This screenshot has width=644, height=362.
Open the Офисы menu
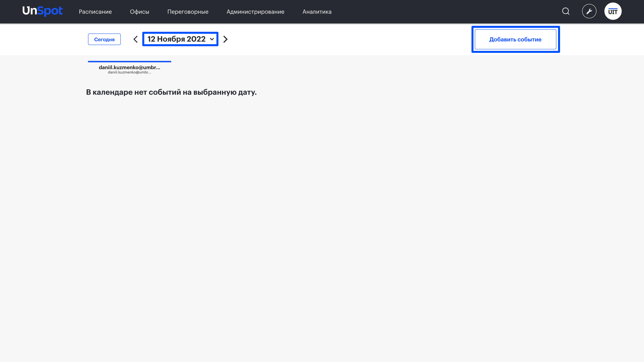click(x=139, y=12)
